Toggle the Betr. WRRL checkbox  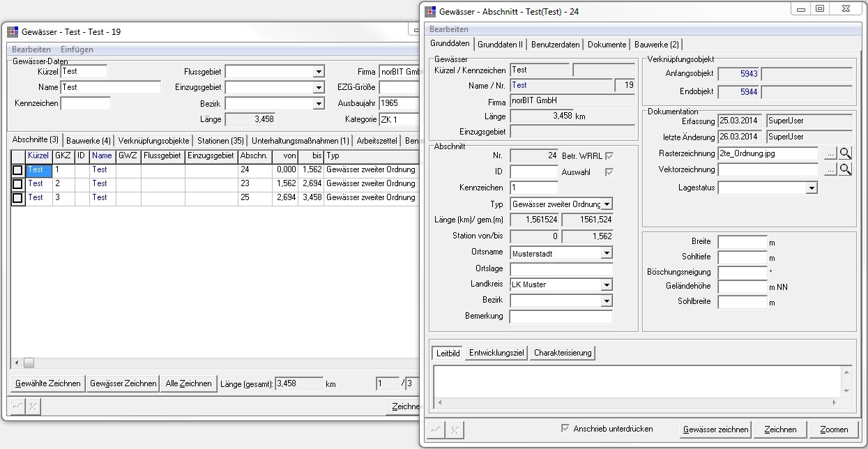[609, 156]
